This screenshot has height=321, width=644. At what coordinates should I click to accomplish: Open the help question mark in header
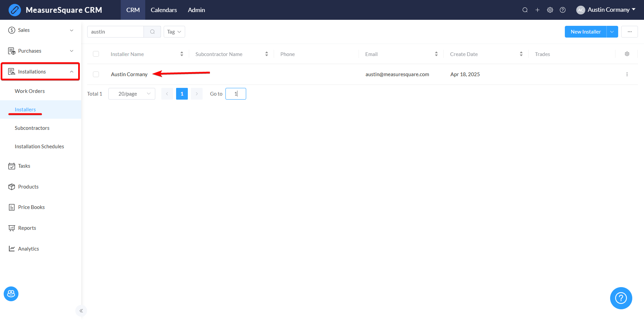(x=563, y=10)
